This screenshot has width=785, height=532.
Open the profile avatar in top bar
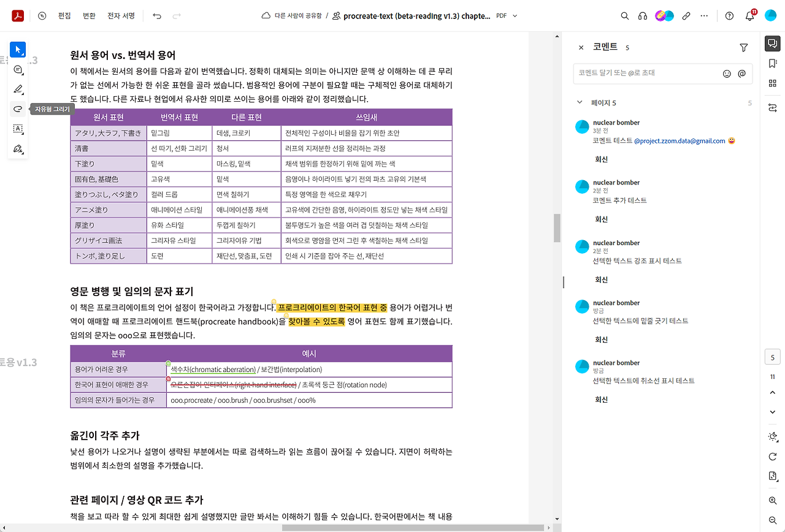click(x=771, y=16)
